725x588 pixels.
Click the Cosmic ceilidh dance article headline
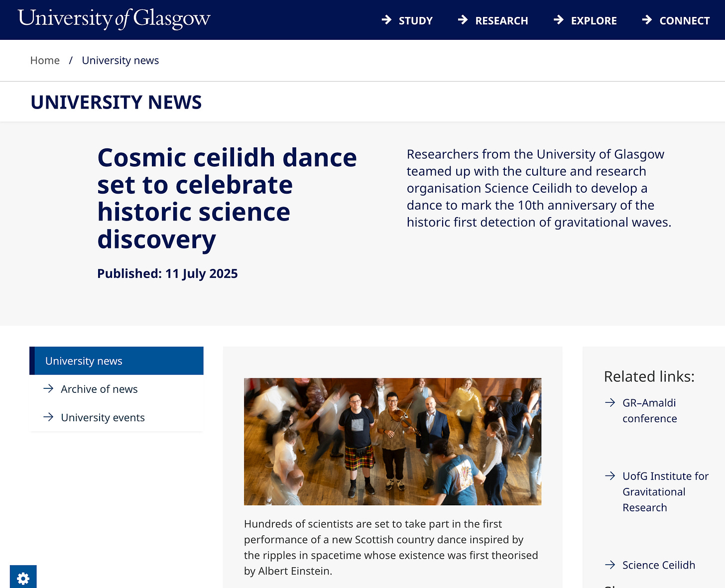coord(227,198)
